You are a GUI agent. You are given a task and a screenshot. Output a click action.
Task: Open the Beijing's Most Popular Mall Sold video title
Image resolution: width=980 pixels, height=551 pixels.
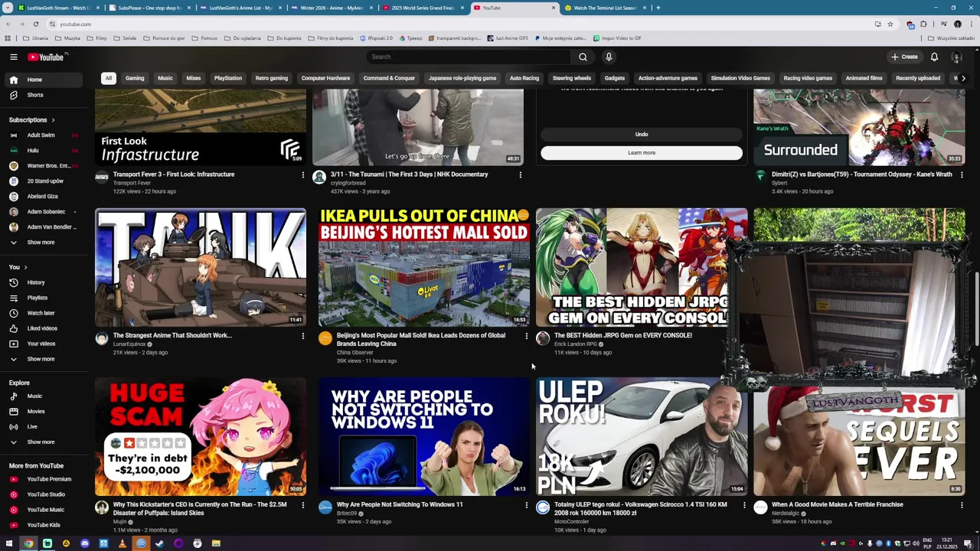(x=421, y=340)
